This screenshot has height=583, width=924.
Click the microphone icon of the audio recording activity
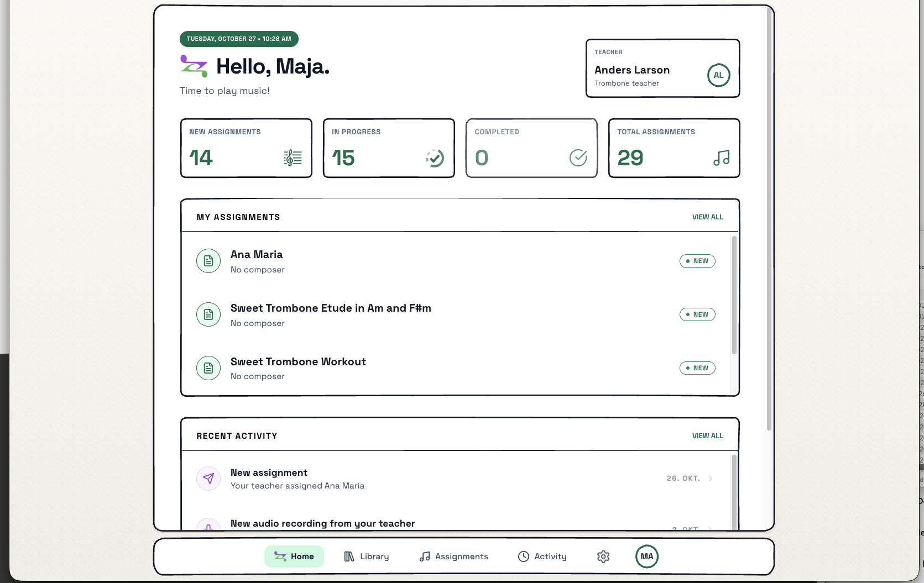click(x=208, y=524)
